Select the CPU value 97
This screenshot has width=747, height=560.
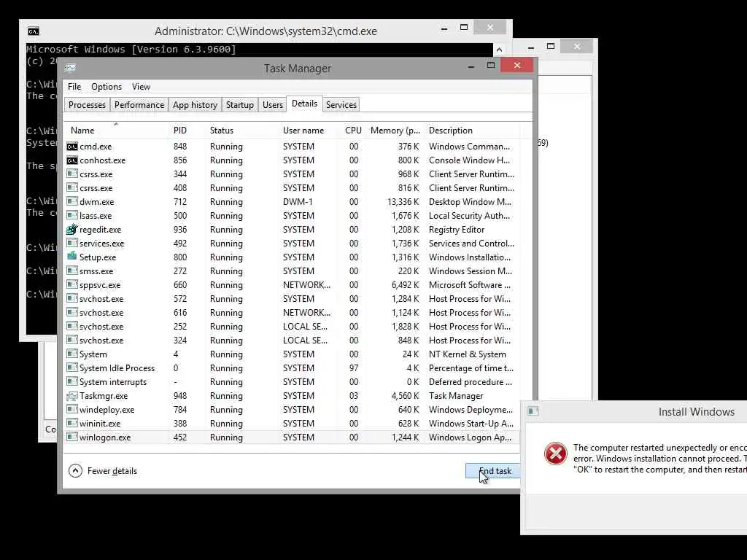pyautogui.click(x=354, y=368)
